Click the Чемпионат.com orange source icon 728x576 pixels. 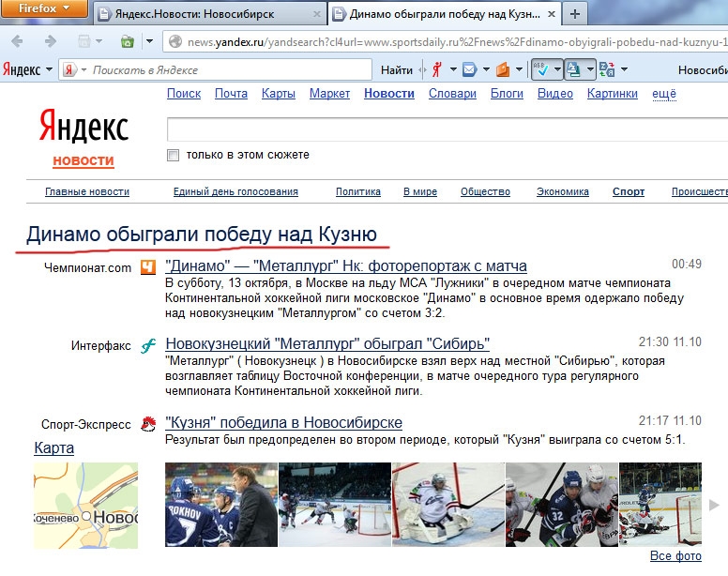click(x=148, y=267)
